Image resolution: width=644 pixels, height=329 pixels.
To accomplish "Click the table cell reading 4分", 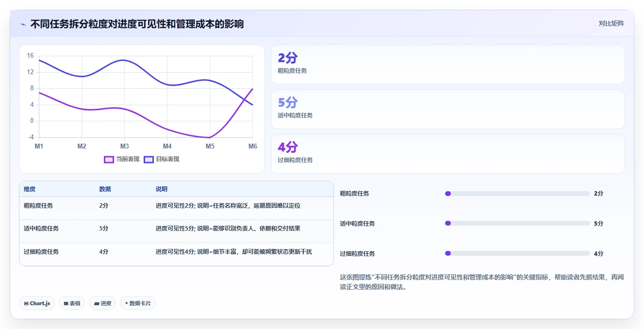I will click(104, 252).
